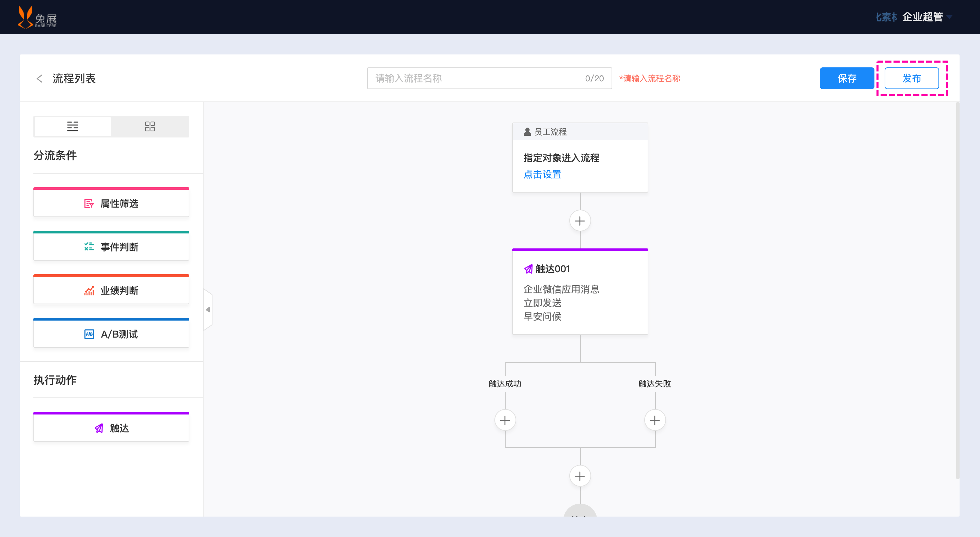This screenshot has height=537, width=980.
Task: Switch to list view layout
Action: [x=73, y=126]
